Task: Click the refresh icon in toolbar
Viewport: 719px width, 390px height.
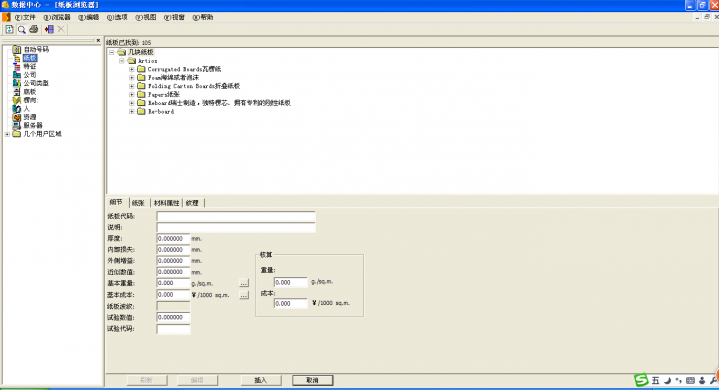Action: (9, 29)
